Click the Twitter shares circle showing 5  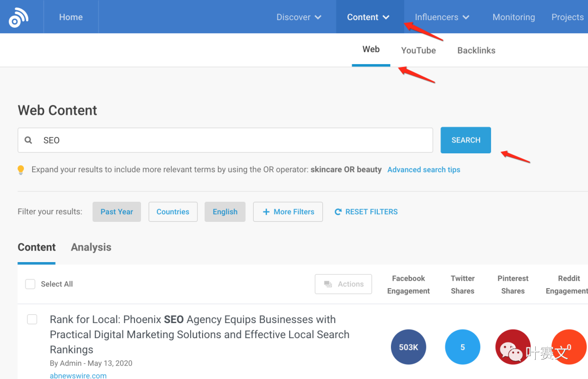(462, 347)
